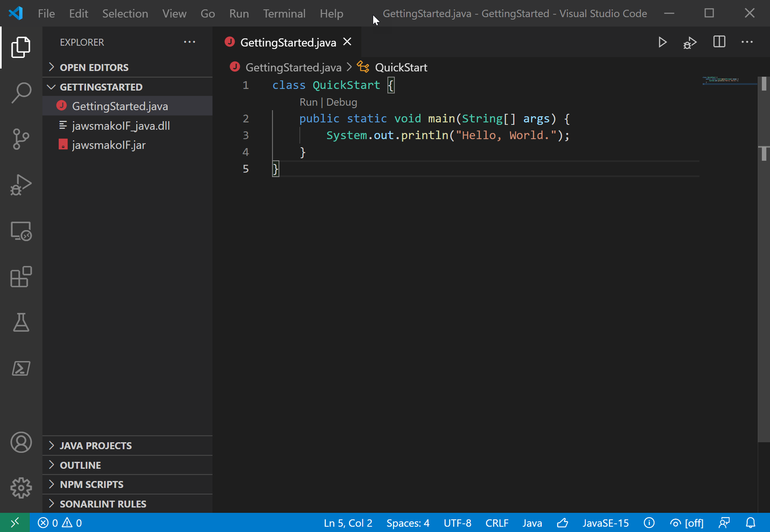Click the CRLF line ending selector
The width and height of the screenshot is (770, 532).
497,523
